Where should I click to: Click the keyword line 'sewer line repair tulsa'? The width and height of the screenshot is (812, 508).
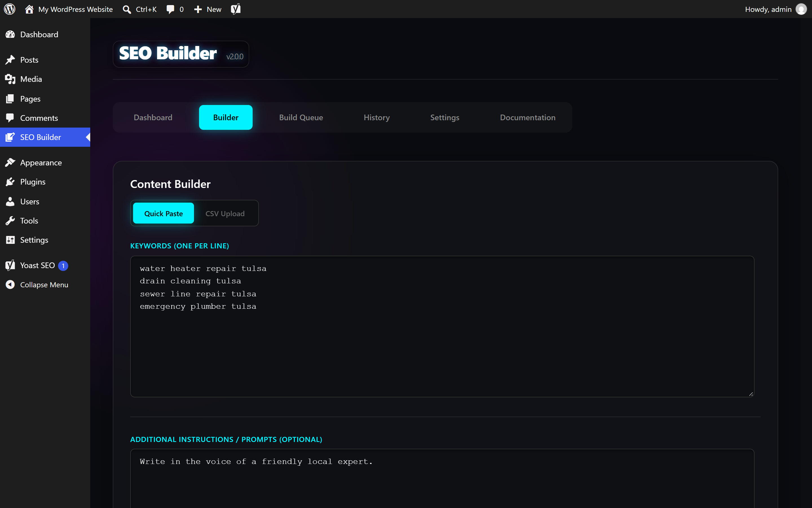pos(198,294)
